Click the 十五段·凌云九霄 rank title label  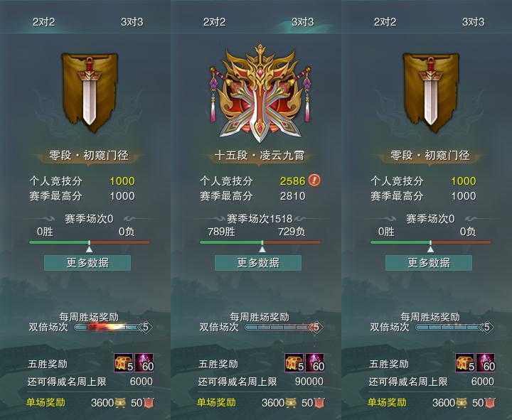click(260, 156)
